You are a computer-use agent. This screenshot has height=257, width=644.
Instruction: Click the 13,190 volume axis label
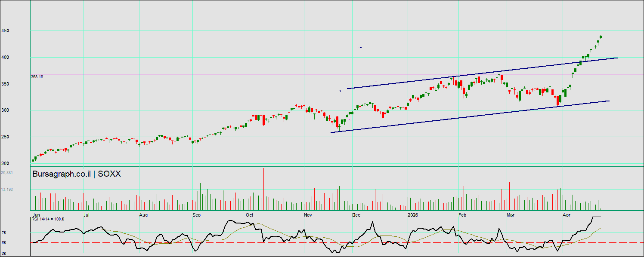pos(7,189)
